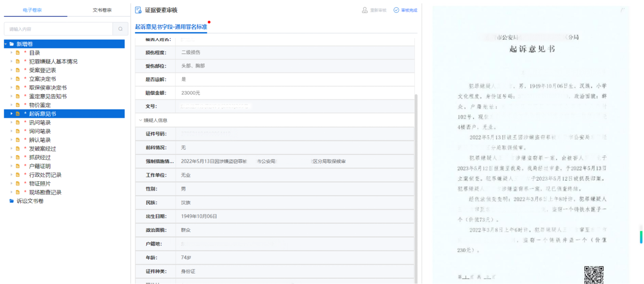Click the 强制措施情况 field value
The width and height of the screenshot is (644, 284).
(x=263, y=161)
